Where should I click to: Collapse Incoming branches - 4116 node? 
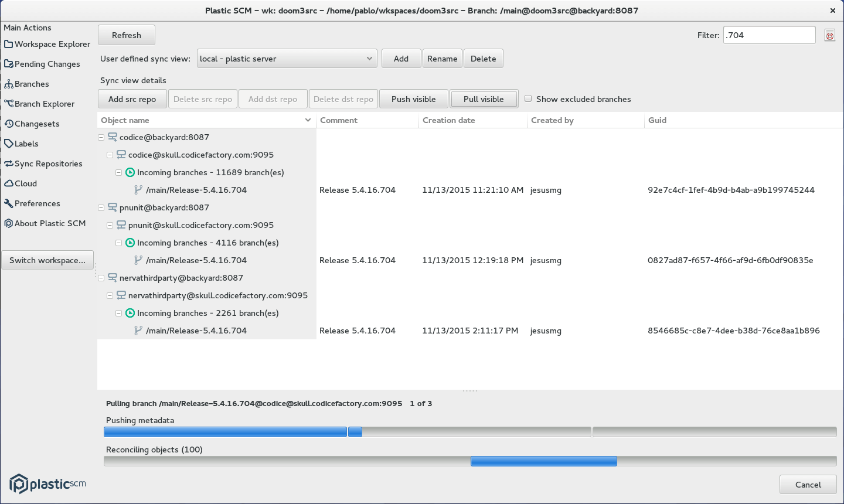click(118, 243)
